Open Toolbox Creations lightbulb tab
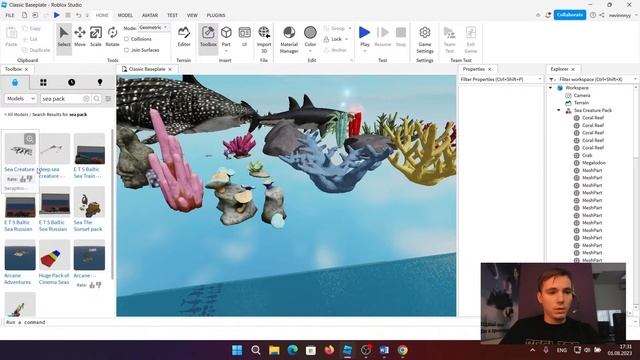The height and width of the screenshot is (360, 640). (100, 82)
